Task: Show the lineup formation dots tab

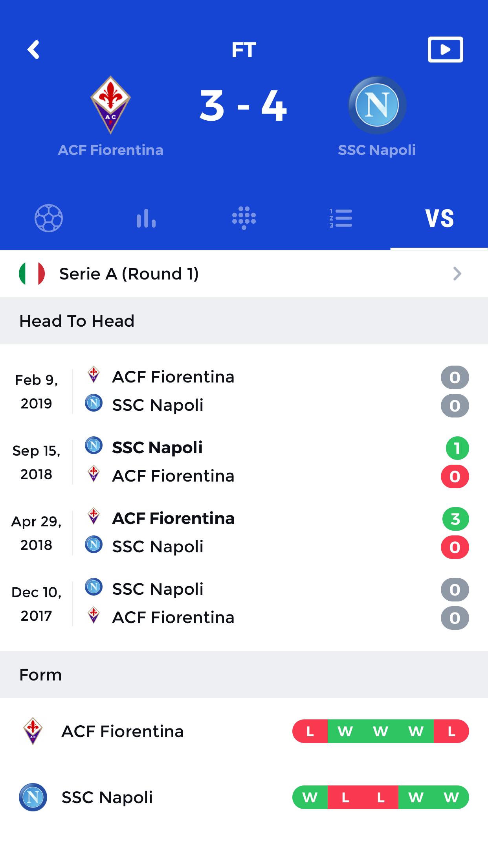Action: pyautogui.click(x=244, y=218)
